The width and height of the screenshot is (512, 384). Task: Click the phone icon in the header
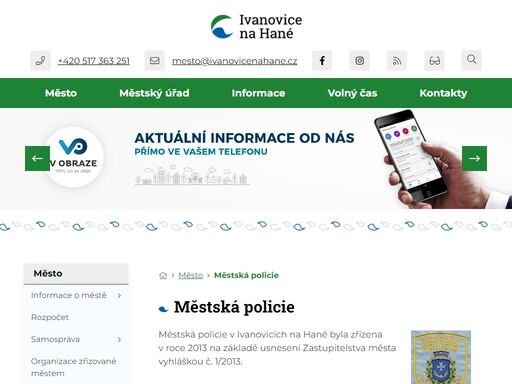tap(40, 61)
